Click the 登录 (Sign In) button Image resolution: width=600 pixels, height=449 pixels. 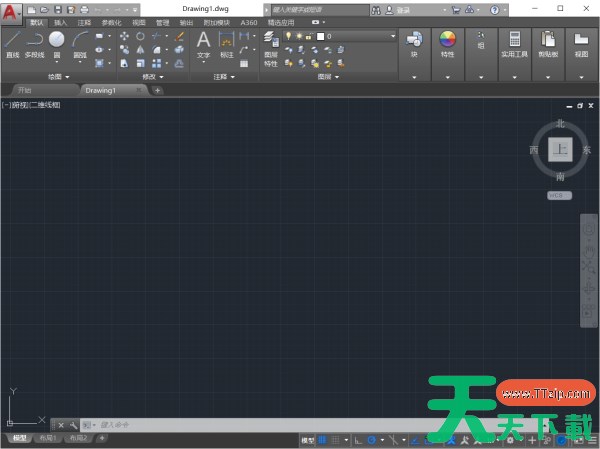pyautogui.click(x=404, y=9)
